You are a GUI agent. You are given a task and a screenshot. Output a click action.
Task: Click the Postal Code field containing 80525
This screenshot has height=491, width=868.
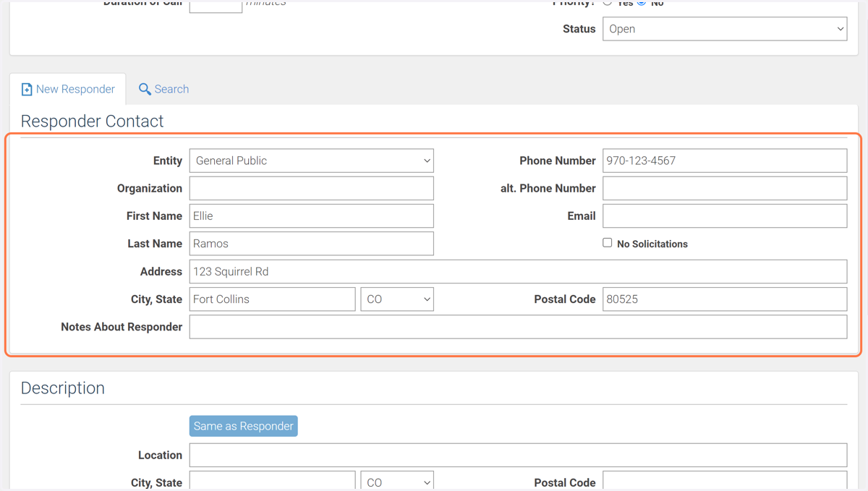(725, 299)
